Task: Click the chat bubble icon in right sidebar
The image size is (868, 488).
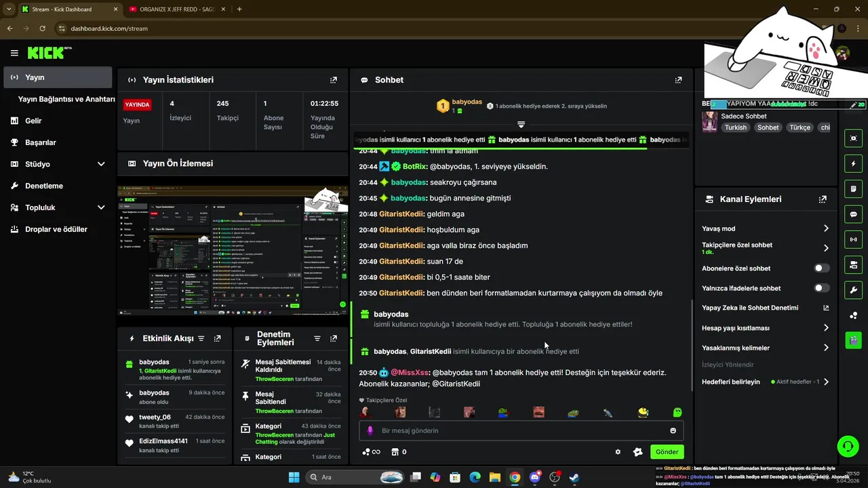Action: pos(853,214)
